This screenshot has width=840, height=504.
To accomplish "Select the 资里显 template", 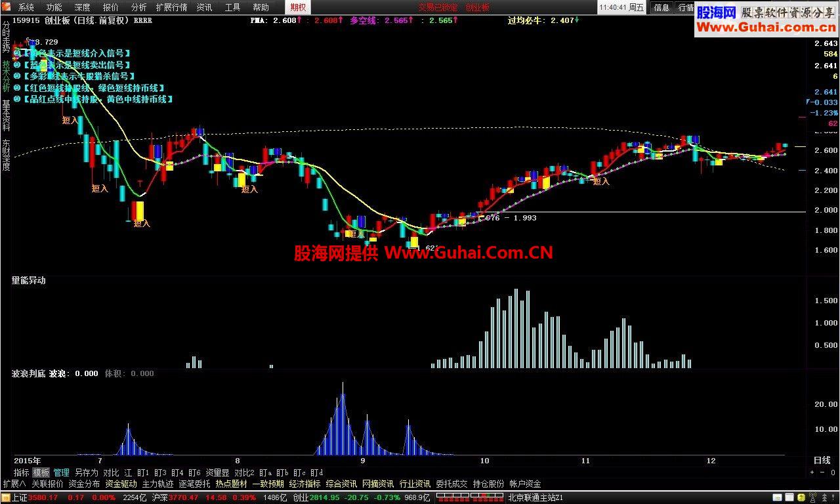I will point(217,472).
